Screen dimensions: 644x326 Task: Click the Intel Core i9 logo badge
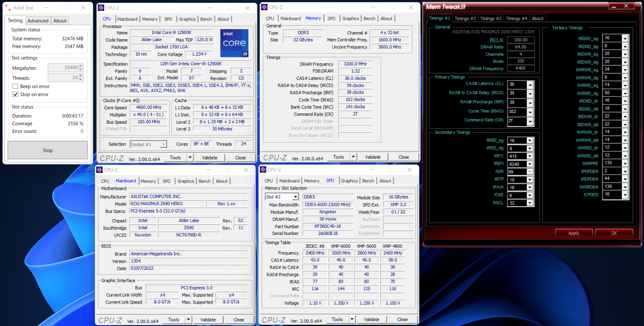234,43
